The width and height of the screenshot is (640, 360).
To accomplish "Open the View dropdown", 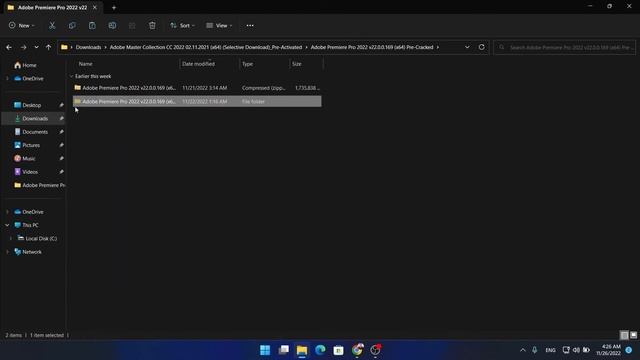I will pyautogui.click(x=219, y=25).
